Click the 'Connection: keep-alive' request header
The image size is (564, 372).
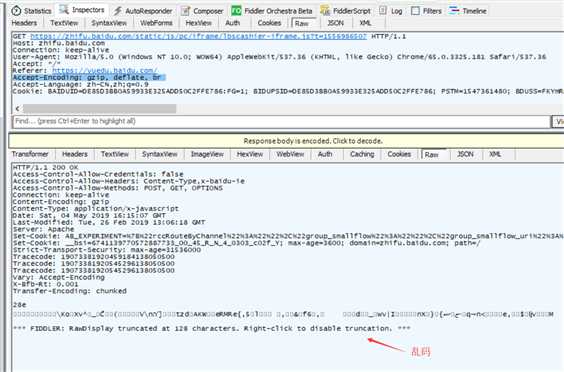[61, 50]
